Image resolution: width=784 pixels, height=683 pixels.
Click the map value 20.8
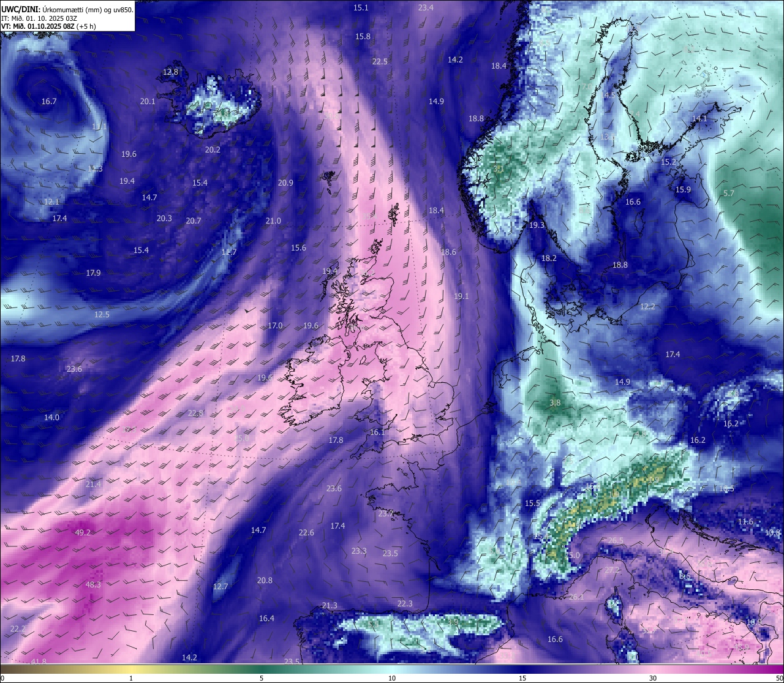[x=265, y=580]
